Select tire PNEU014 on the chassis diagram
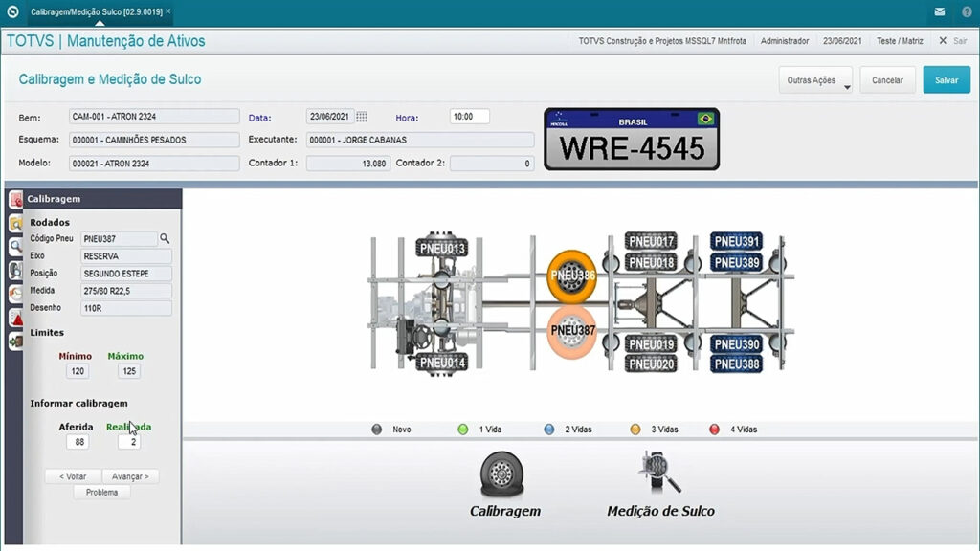This screenshot has width=980, height=551. tap(442, 363)
